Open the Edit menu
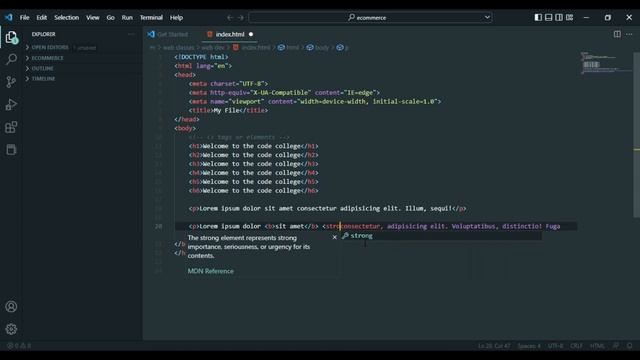Screen dimensions: 640x360 click(x=42, y=18)
